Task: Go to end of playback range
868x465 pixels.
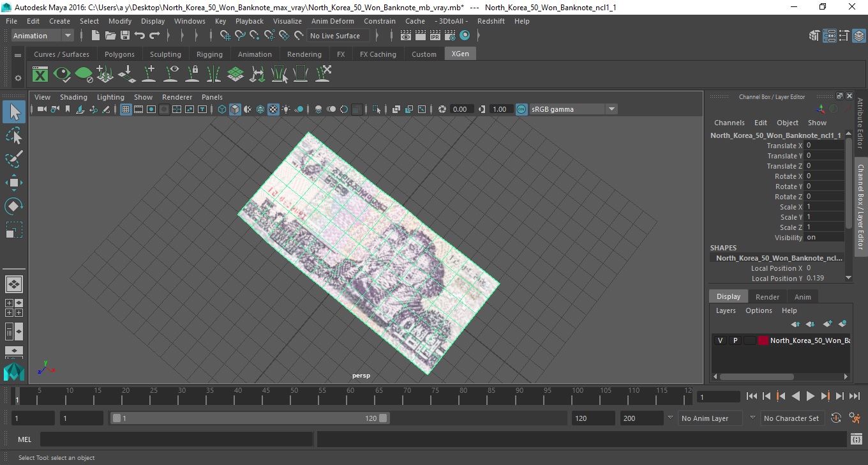Action: click(855, 397)
